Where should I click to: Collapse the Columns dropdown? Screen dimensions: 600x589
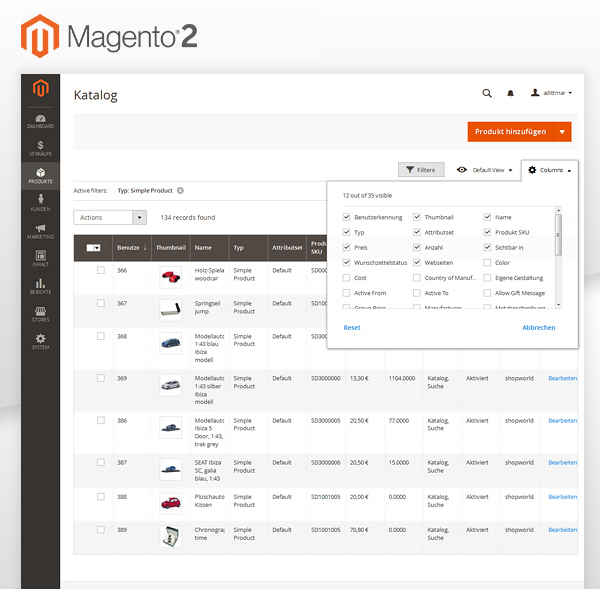(549, 170)
